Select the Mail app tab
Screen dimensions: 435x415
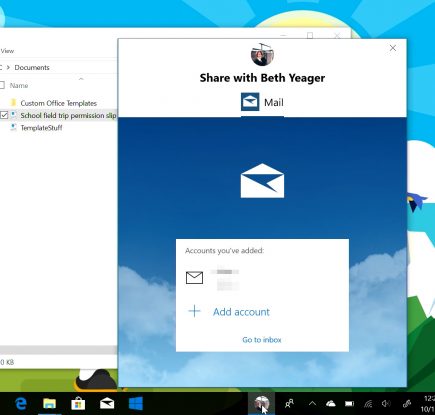[262, 102]
